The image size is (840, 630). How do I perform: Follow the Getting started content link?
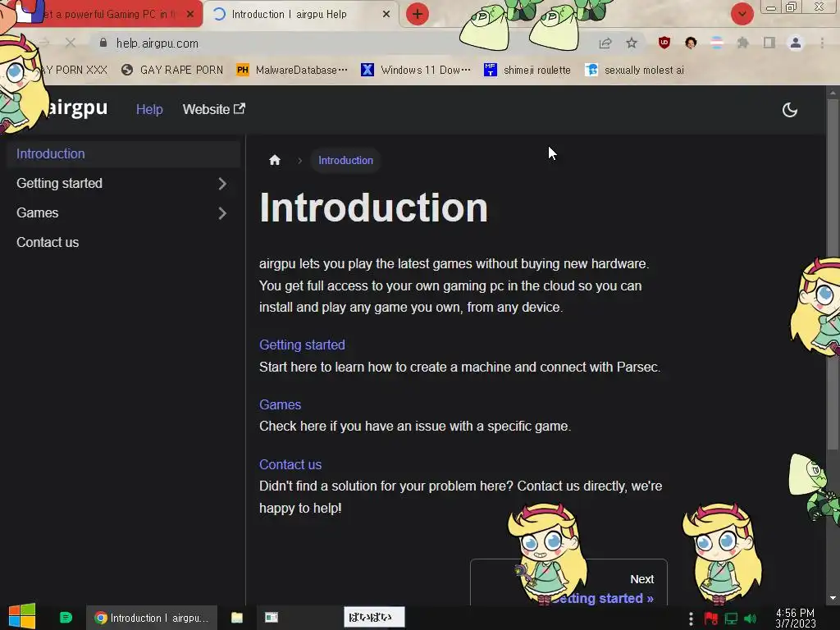click(x=302, y=345)
